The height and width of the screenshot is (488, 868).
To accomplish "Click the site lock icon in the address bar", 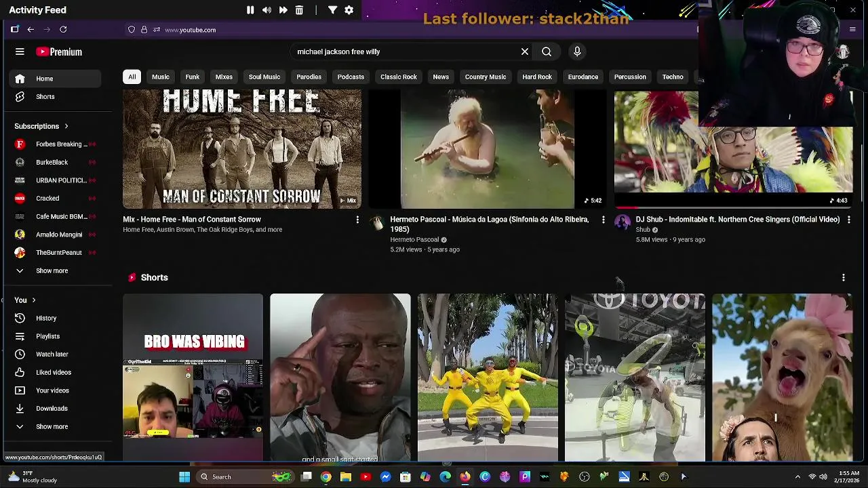I will pyautogui.click(x=144, y=30).
